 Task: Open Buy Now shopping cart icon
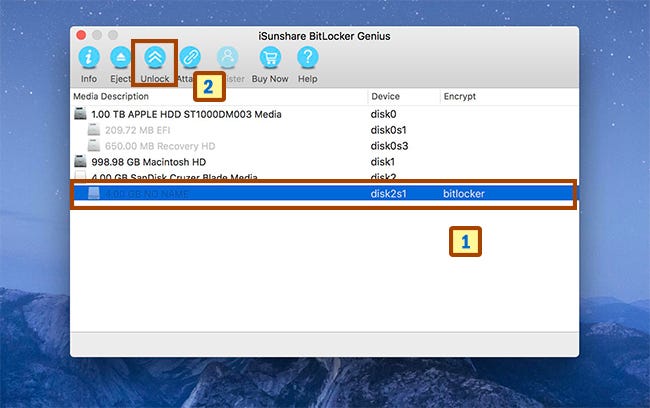270,57
